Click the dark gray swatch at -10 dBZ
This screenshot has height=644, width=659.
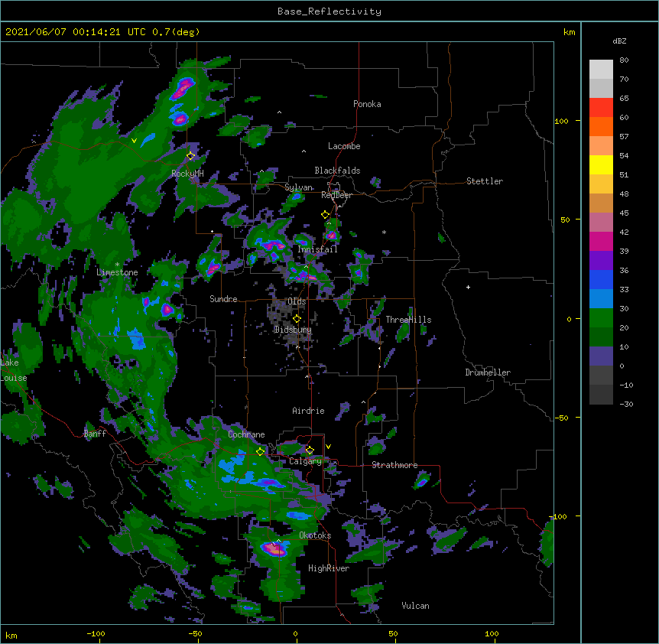[x=601, y=395]
